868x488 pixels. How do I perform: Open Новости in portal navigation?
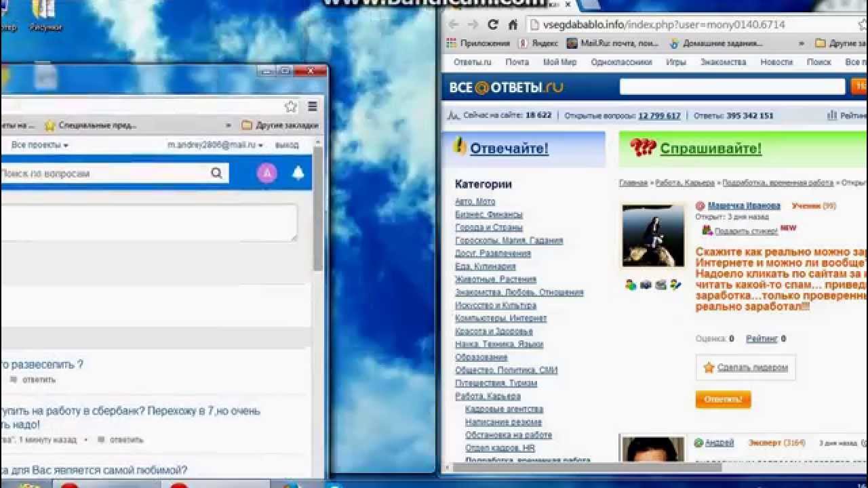[776, 62]
